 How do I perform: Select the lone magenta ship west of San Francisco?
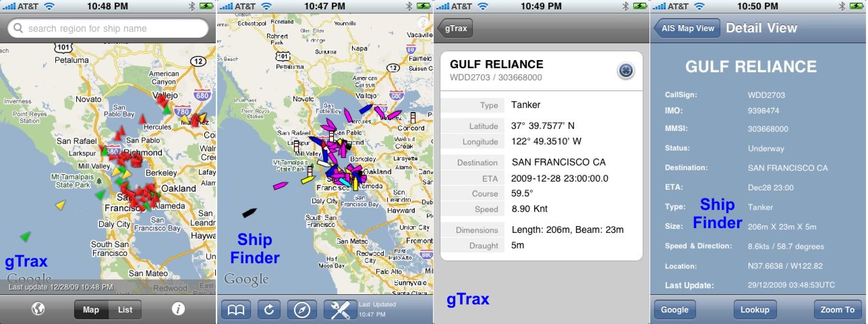tap(281, 184)
